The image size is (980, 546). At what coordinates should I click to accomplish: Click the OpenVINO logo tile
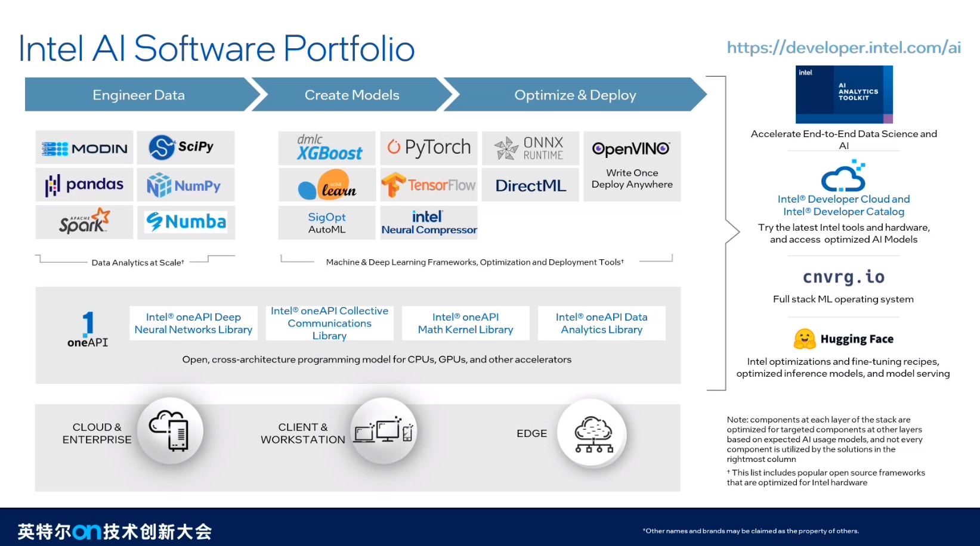coord(632,166)
